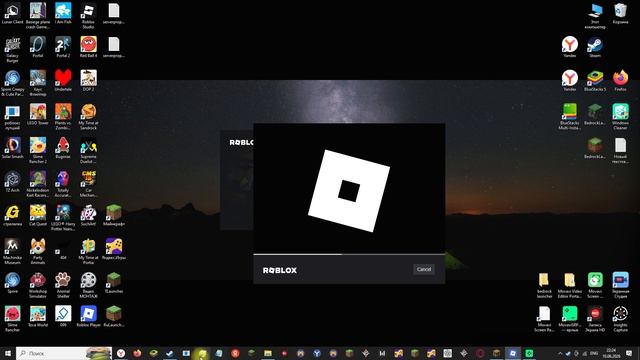Launch Roblox Studio from desktop
Screen dimensions: 640x360
click(x=88, y=16)
